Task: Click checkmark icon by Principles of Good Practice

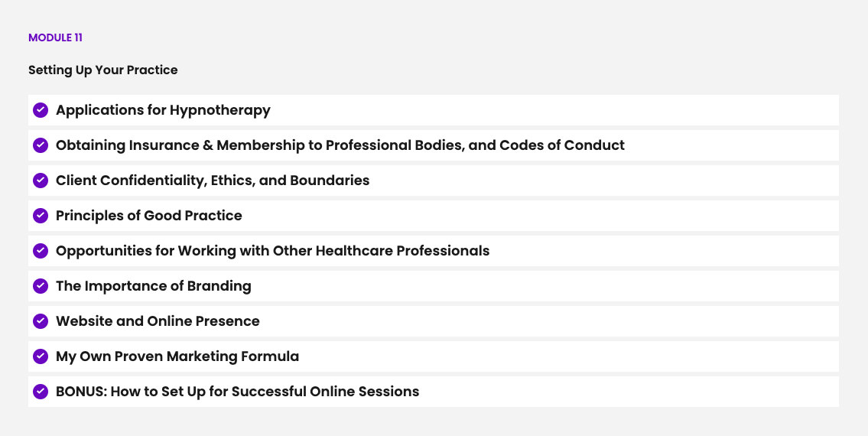Action: point(41,216)
